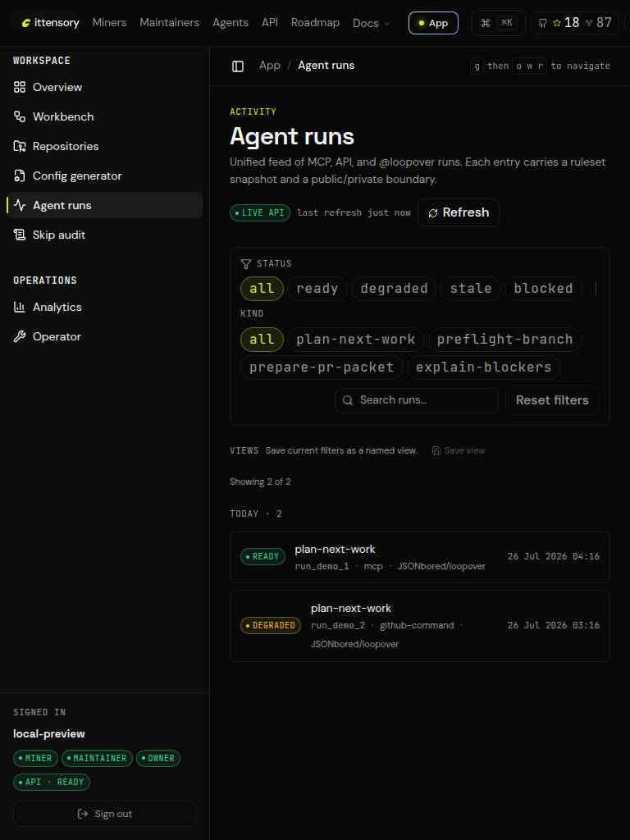Click the LIVE API status badge
This screenshot has width=630, height=840.
point(260,212)
